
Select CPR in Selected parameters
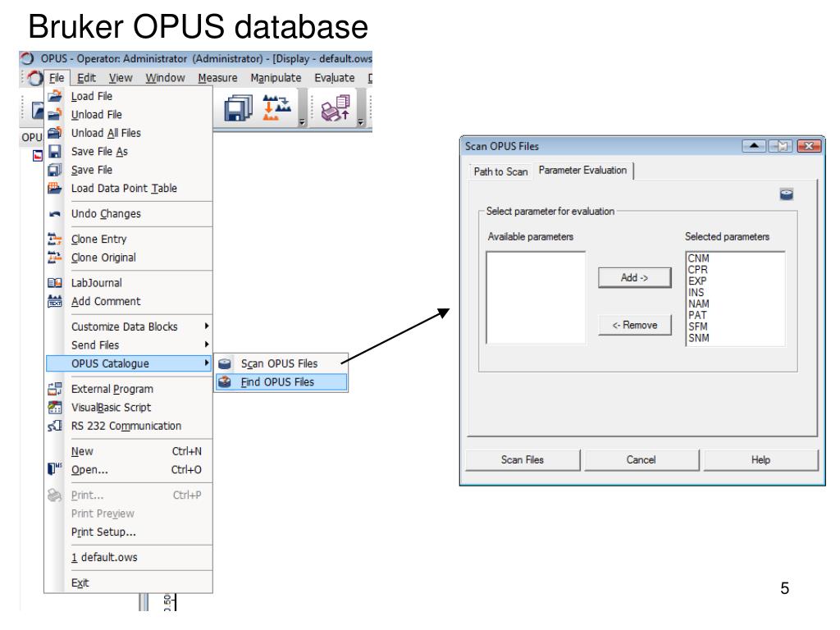tap(698, 269)
